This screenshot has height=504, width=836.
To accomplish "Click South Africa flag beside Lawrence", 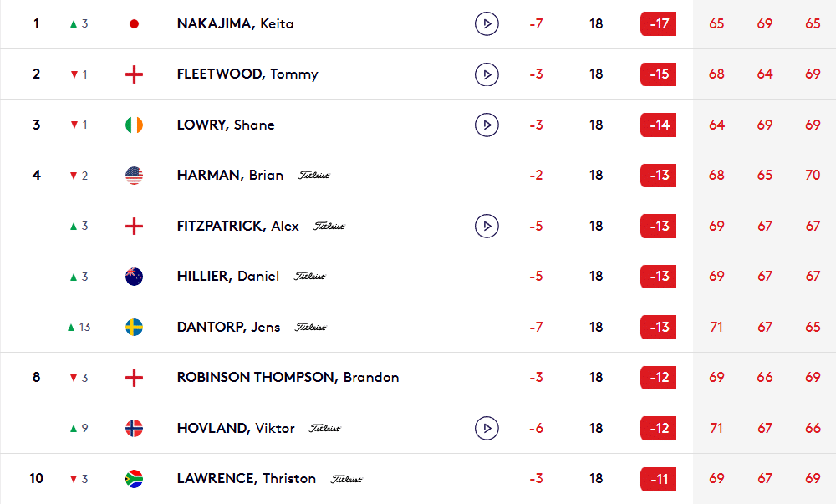I will [x=134, y=479].
